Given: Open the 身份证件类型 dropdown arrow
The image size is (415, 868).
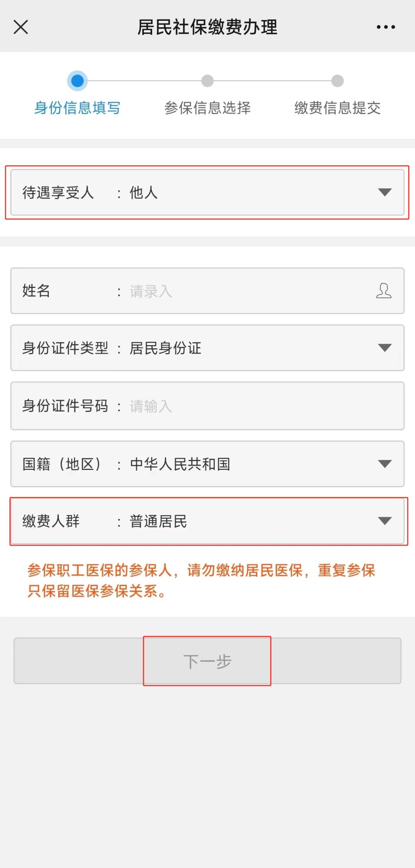Looking at the screenshot, I should (x=385, y=348).
